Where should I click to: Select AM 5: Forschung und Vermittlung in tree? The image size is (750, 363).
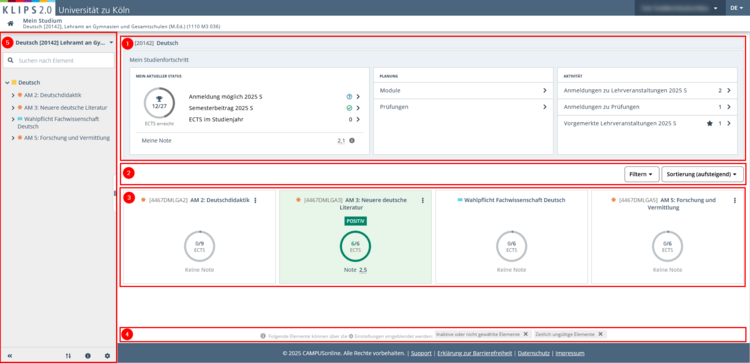pos(67,138)
